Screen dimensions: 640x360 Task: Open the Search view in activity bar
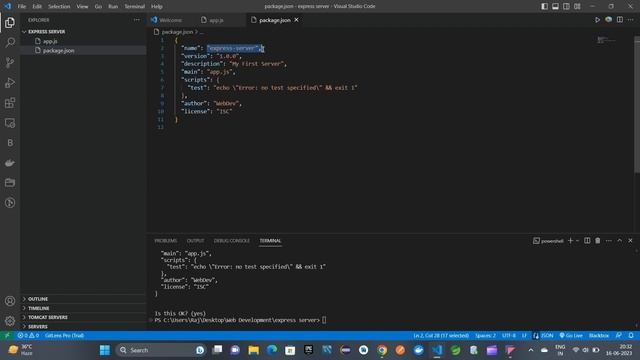10,42
